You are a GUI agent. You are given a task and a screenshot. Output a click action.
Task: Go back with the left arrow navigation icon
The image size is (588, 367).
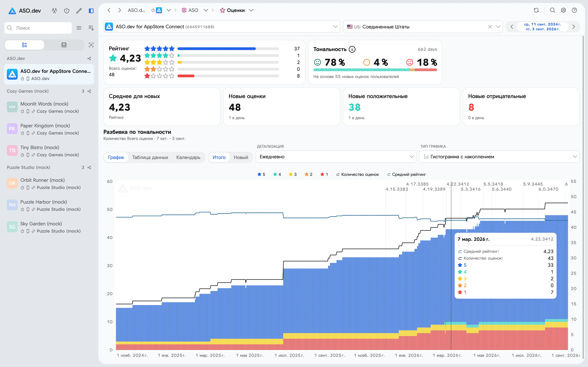[x=109, y=10]
